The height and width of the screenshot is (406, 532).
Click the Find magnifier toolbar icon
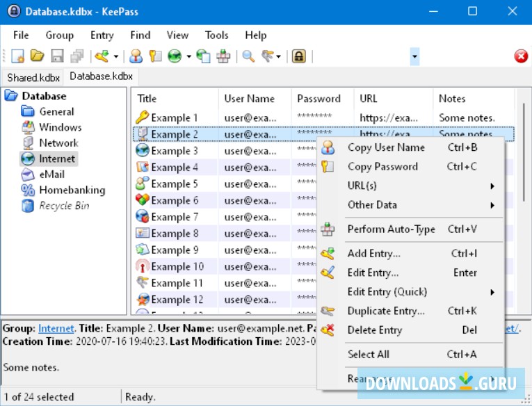248,56
